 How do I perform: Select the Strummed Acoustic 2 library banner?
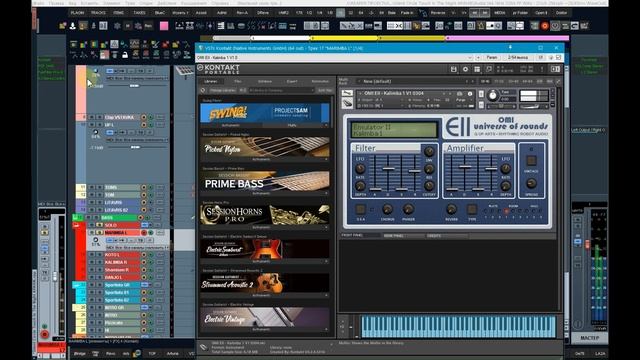pos(264,283)
